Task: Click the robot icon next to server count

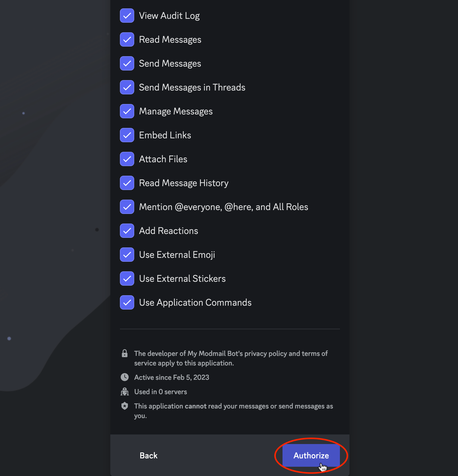Action: [125, 391]
